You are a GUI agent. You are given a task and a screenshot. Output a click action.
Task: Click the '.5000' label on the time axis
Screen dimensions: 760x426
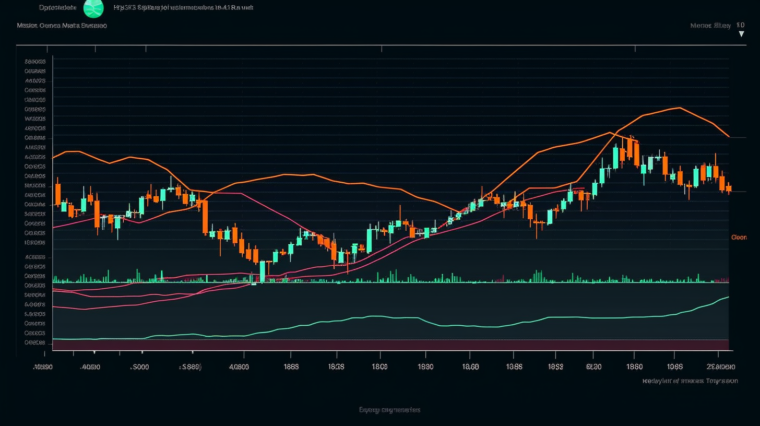tap(141, 367)
